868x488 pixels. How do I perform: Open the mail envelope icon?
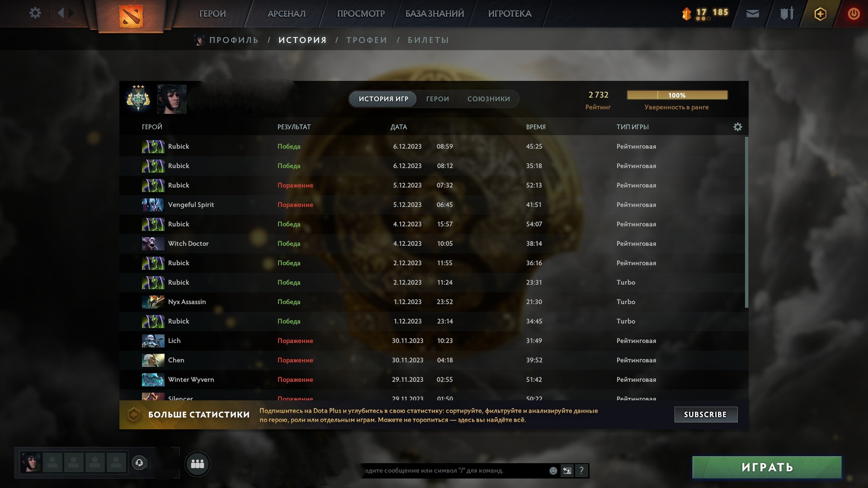pos(753,14)
